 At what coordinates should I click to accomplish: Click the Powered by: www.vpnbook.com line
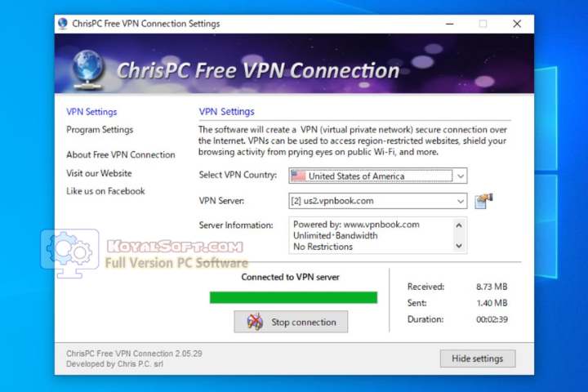356,225
